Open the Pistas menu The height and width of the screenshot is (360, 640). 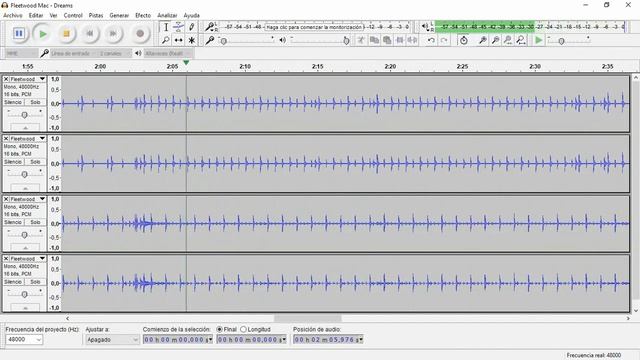[x=96, y=15]
